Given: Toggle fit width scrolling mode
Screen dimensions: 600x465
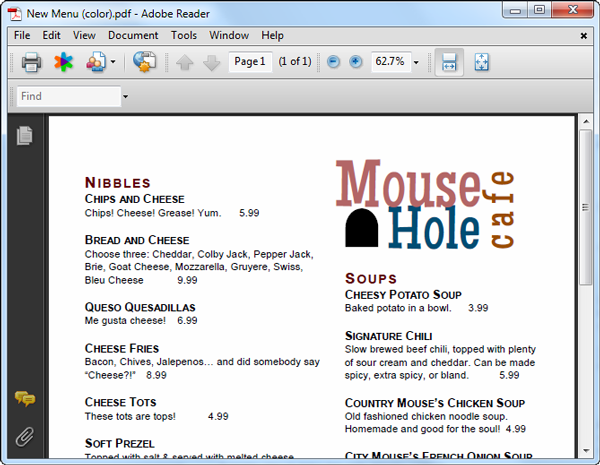Looking at the screenshot, I should [449, 62].
